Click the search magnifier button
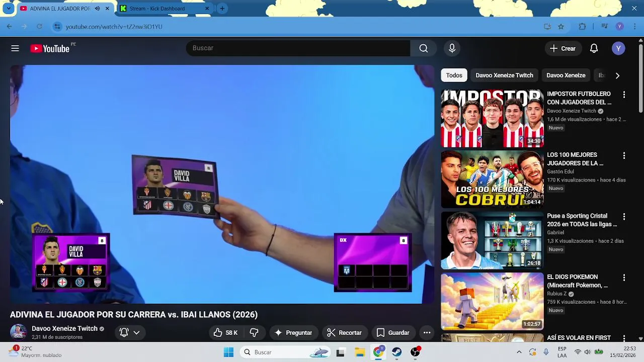The height and width of the screenshot is (362, 644). pyautogui.click(x=424, y=48)
